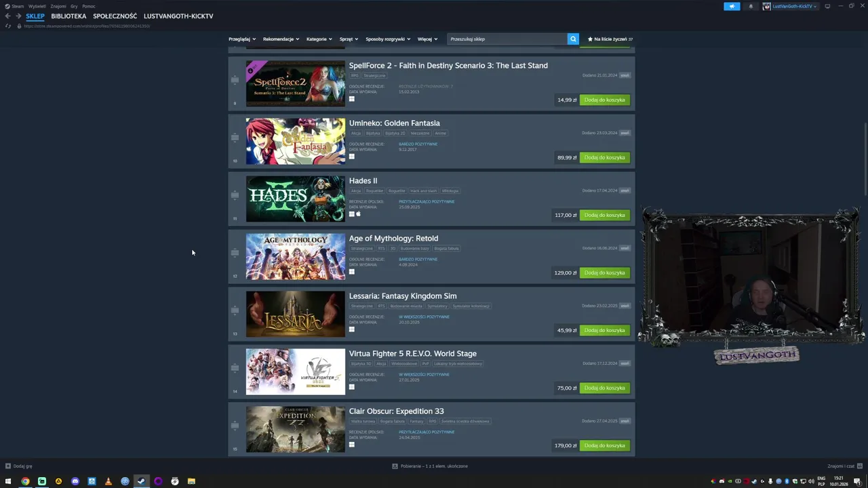Open the Wyświetl menu
The width and height of the screenshot is (868, 488).
[37, 6]
